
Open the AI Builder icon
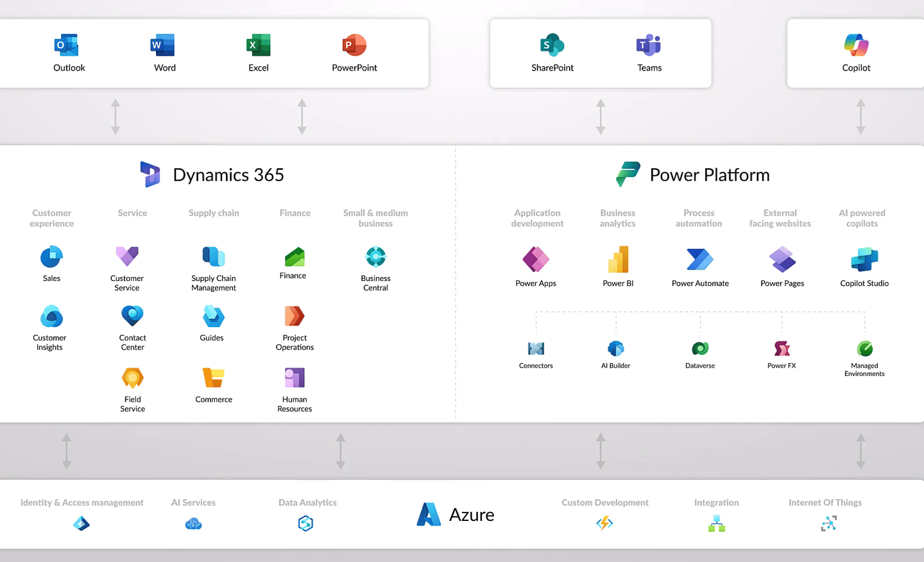[616, 348]
